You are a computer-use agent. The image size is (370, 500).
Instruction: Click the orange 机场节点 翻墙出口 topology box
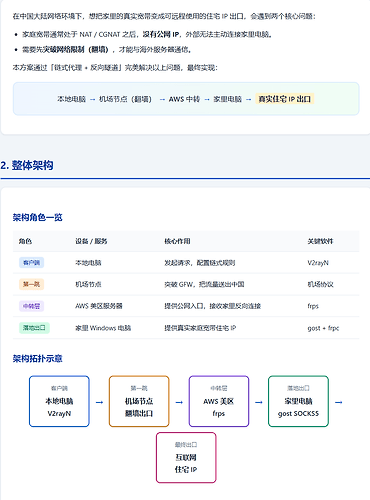pyautogui.click(x=139, y=401)
